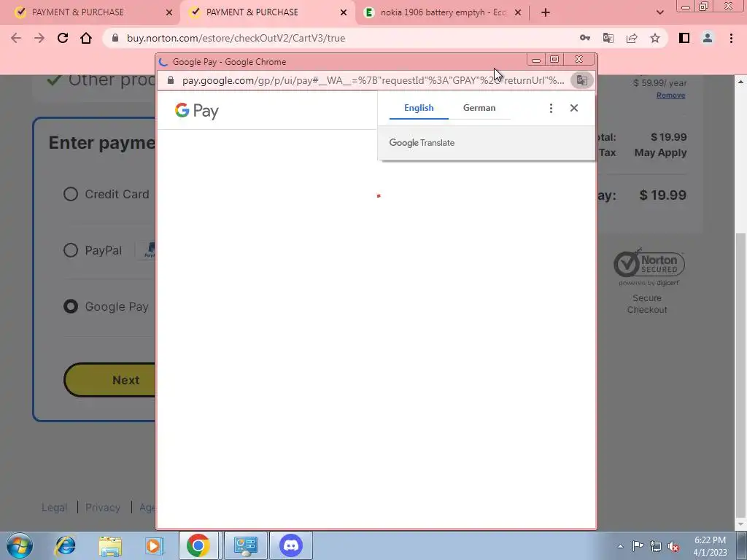Viewport: 747px width, 560px height.
Task: Select the Google Pay radio button
Action: 71,306
